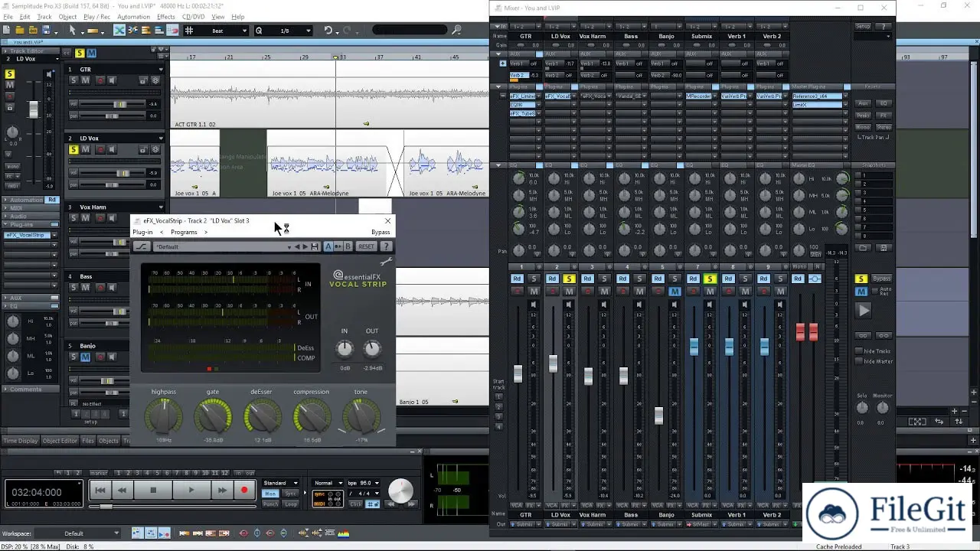Click the LD Vox mixer channel fader
This screenshot has width=980, height=551.
pyautogui.click(x=553, y=363)
